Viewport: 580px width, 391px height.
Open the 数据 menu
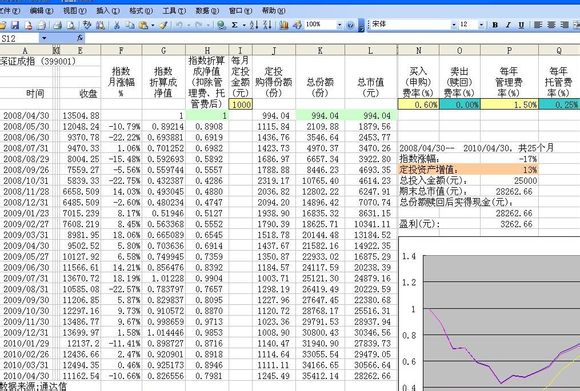(x=207, y=11)
